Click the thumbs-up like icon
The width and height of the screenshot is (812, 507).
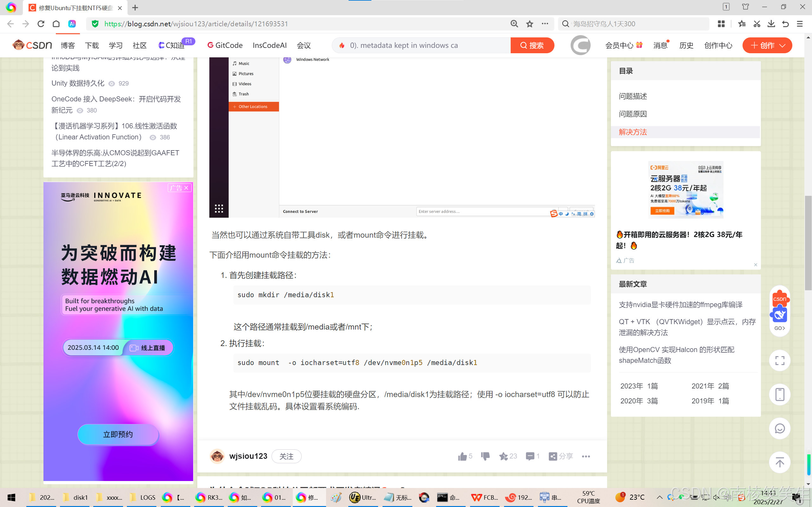[462, 456]
